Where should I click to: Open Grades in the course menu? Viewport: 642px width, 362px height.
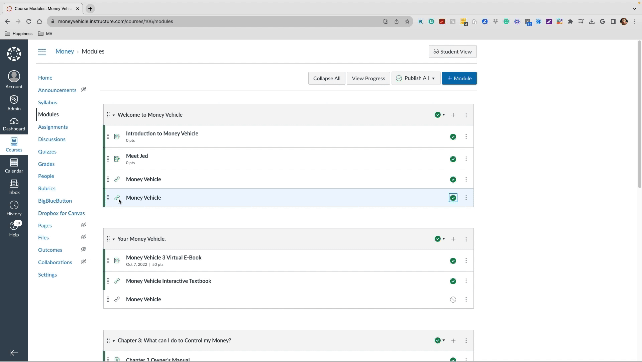click(x=46, y=164)
